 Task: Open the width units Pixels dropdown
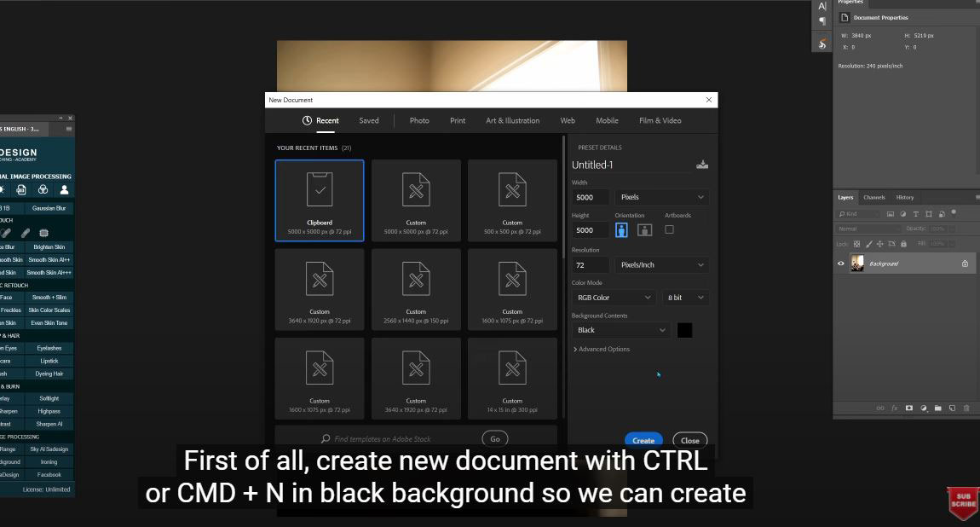662,197
